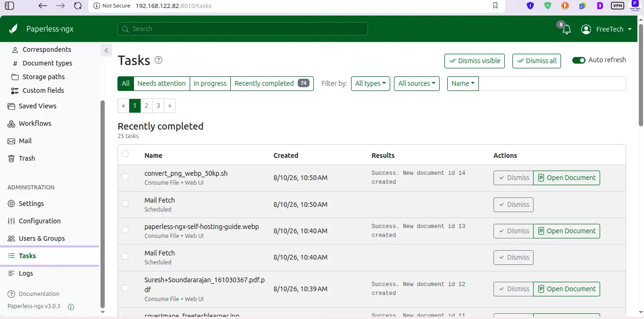Check the convert_png_webp_50kp.sh row checkbox
Image resolution: width=644 pixels, height=319 pixels.
(125, 177)
